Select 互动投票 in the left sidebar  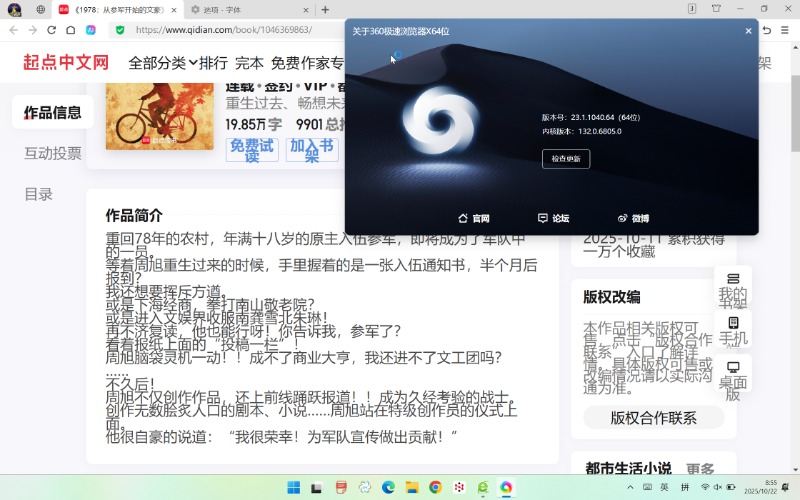click(x=53, y=153)
